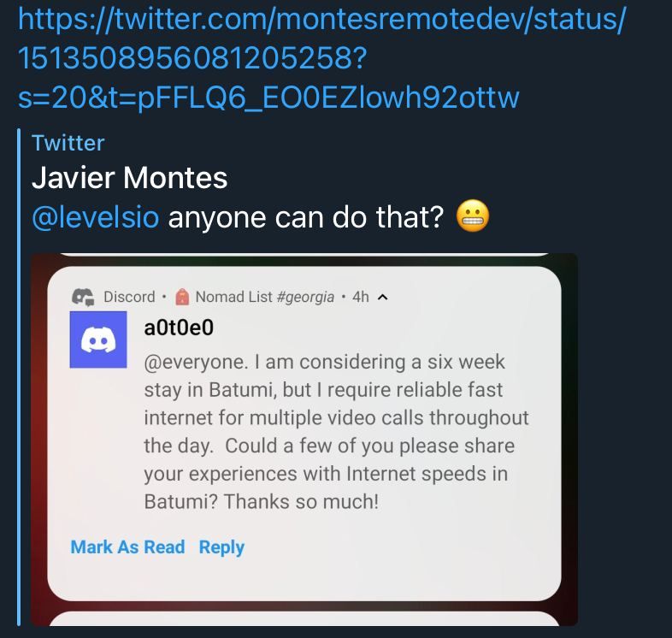Viewport: 672px width, 638px height.
Task: Click the tweet text 'anyone can do that?'
Action: pos(306,217)
